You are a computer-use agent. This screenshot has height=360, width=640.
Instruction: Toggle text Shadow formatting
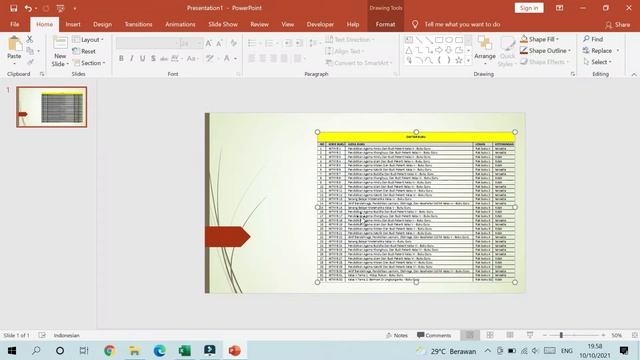153,59
